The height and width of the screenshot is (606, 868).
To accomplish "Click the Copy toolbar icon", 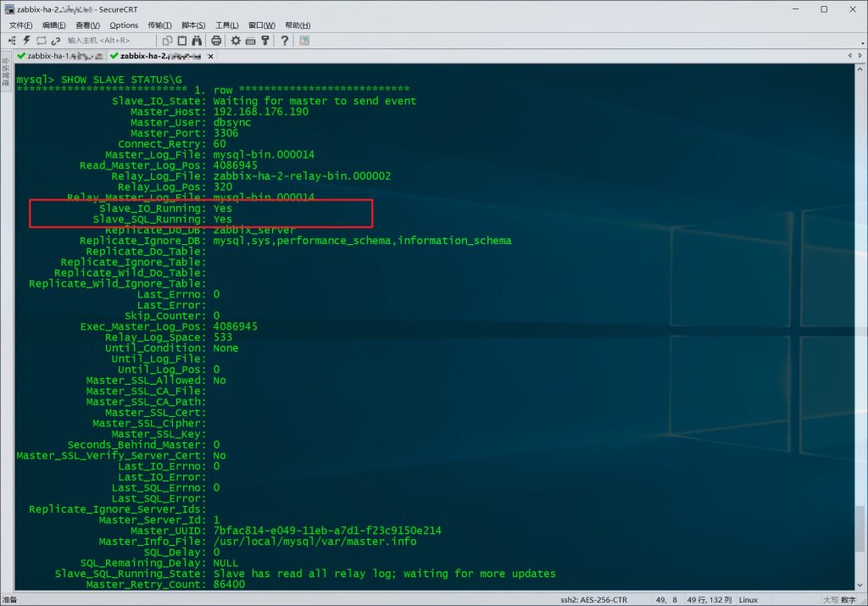I will pyautogui.click(x=167, y=41).
